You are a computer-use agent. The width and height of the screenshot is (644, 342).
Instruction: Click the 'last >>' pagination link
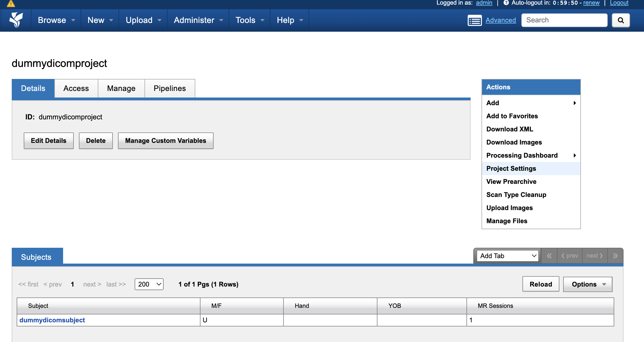click(x=116, y=284)
